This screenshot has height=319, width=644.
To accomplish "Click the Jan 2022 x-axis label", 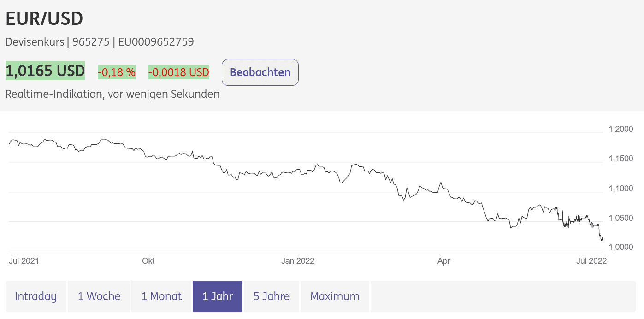I will click(298, 261).
